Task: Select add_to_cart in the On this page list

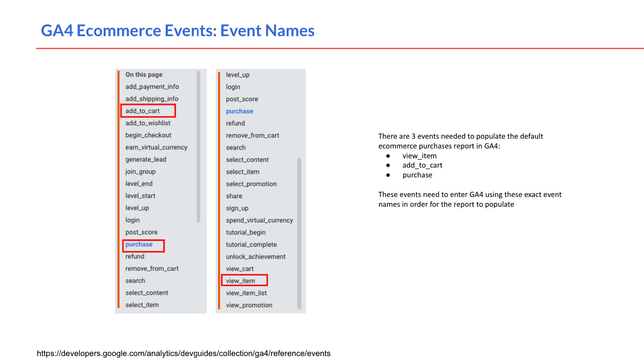Action: click(143, 111)
